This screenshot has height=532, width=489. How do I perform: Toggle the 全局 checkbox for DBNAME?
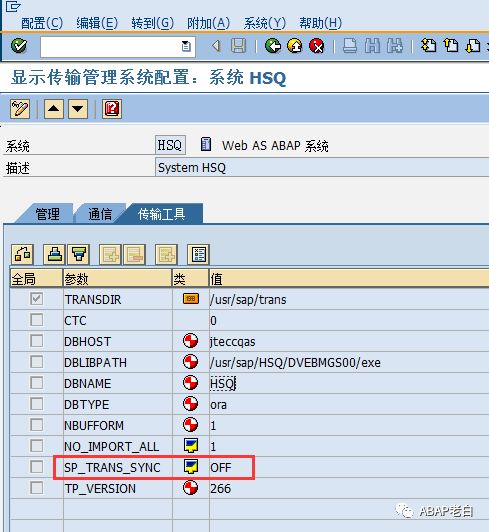(36, 383)
